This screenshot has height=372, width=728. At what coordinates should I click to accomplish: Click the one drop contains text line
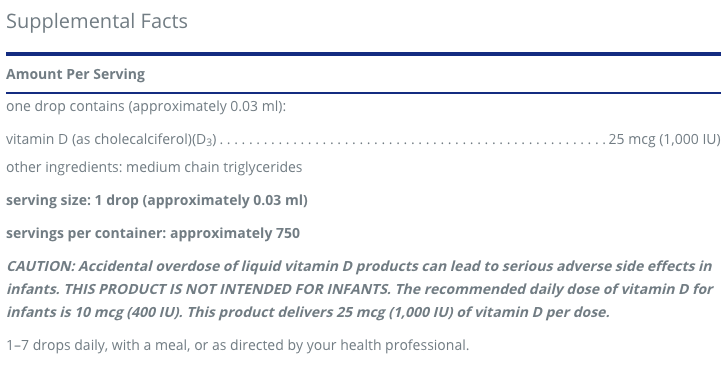click(x=146, y=106)
